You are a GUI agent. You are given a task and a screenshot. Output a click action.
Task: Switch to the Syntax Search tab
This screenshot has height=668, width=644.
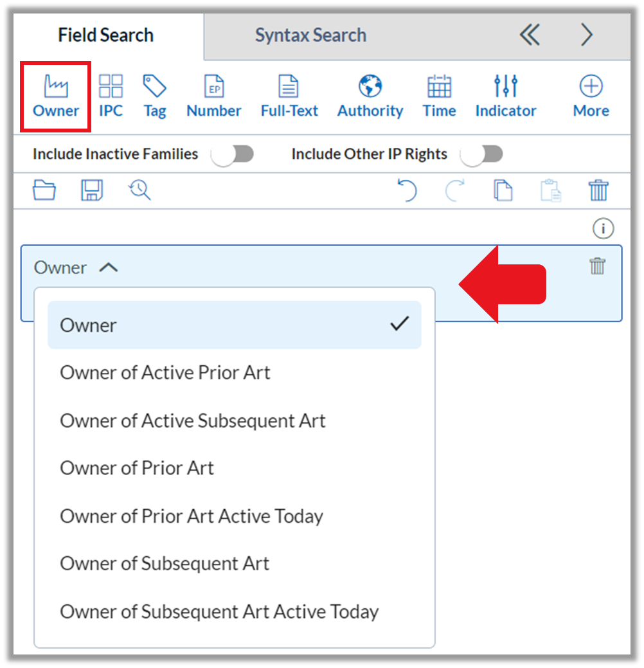tap(310, 35)
